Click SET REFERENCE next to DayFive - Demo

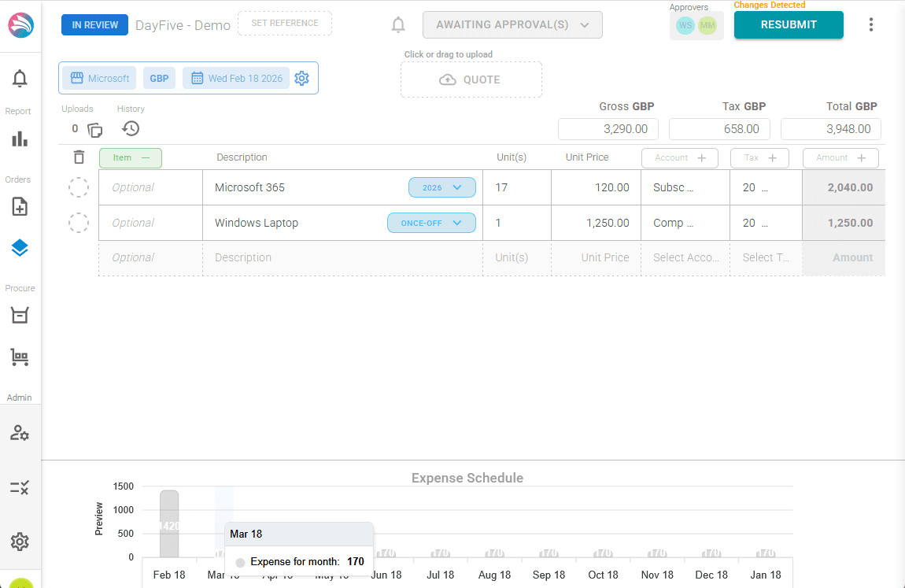pyautogui.click(x=284, y=23)
